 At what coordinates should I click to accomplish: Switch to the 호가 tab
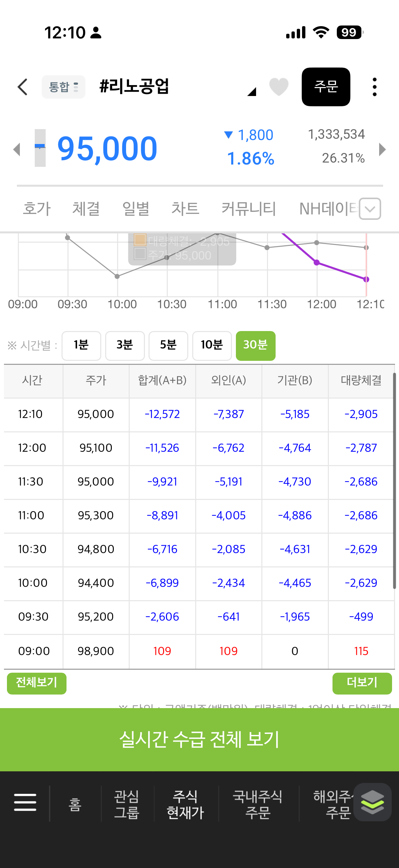pyautogui.click(x=37, y=209)
